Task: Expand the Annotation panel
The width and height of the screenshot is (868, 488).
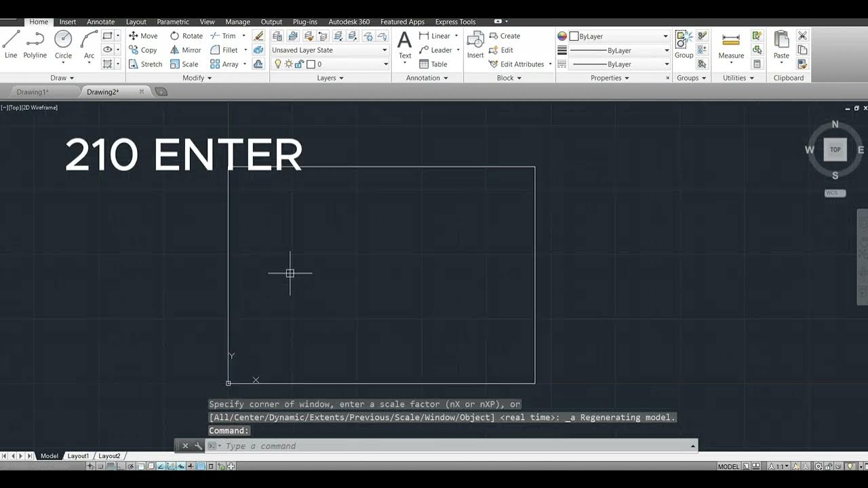Action: [x=427, y=78]
